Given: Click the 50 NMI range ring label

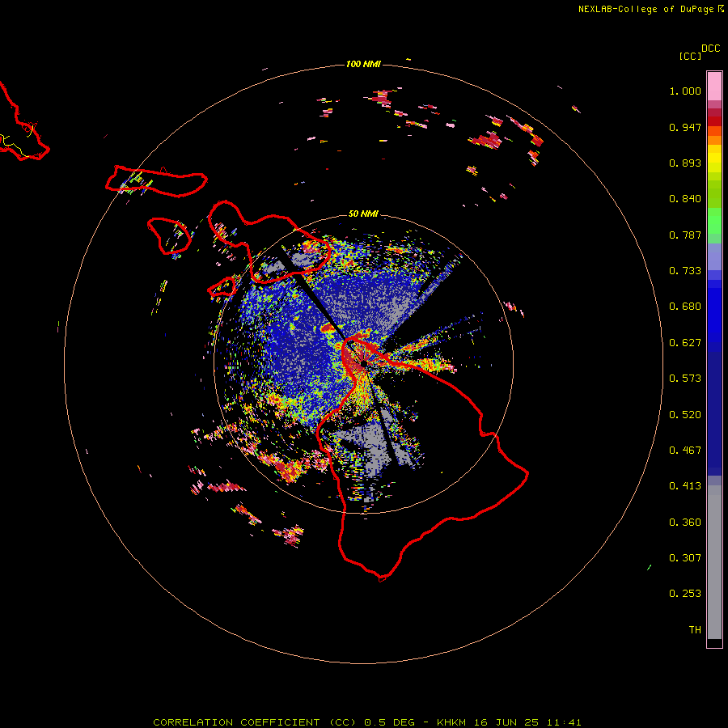Looking at the screenshot, I should [363, 214].
